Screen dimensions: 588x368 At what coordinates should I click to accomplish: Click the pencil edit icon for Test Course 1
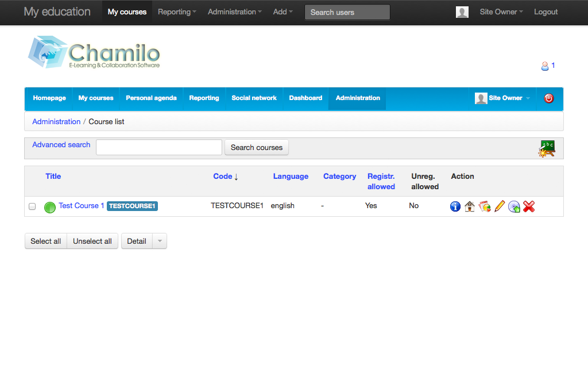[x=500, y=206]
